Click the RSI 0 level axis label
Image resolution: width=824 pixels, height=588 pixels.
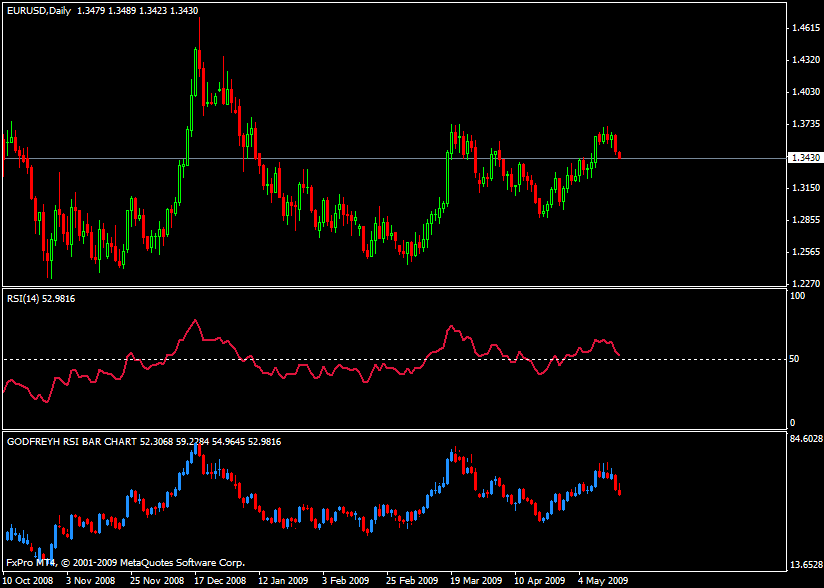792,423
